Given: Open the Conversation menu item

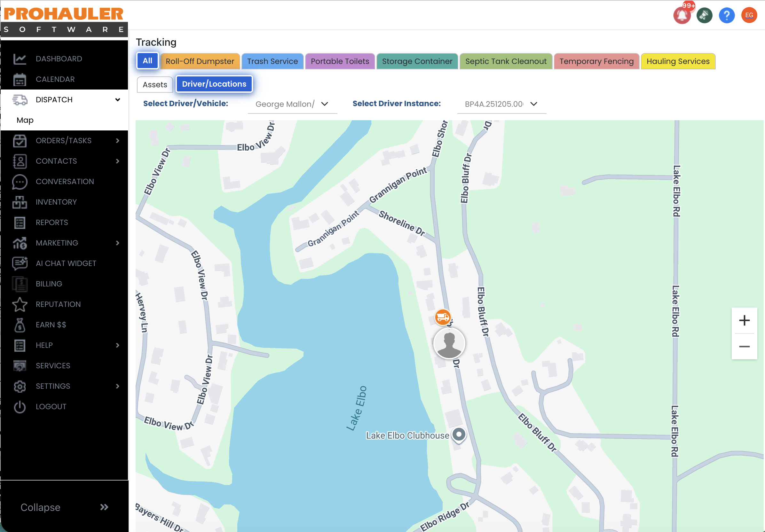Looking at the screenshot, I should coord(65,182).
